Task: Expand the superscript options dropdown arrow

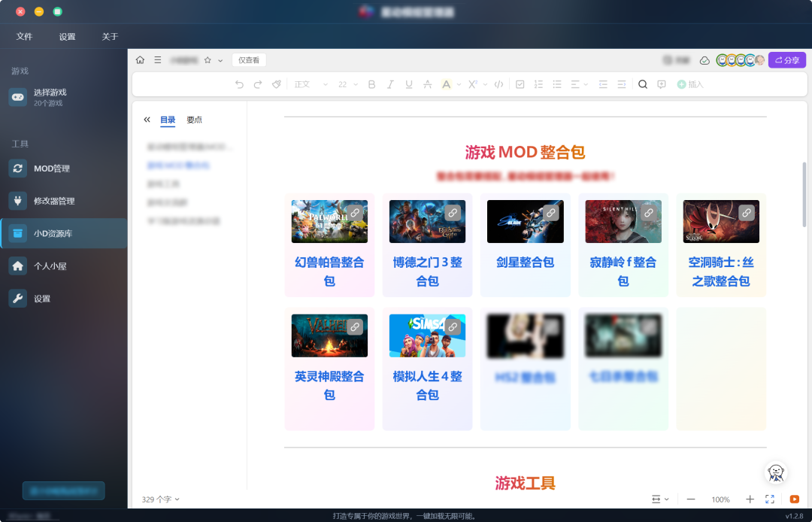Action: pyautogui.click(x=485, y=84)
